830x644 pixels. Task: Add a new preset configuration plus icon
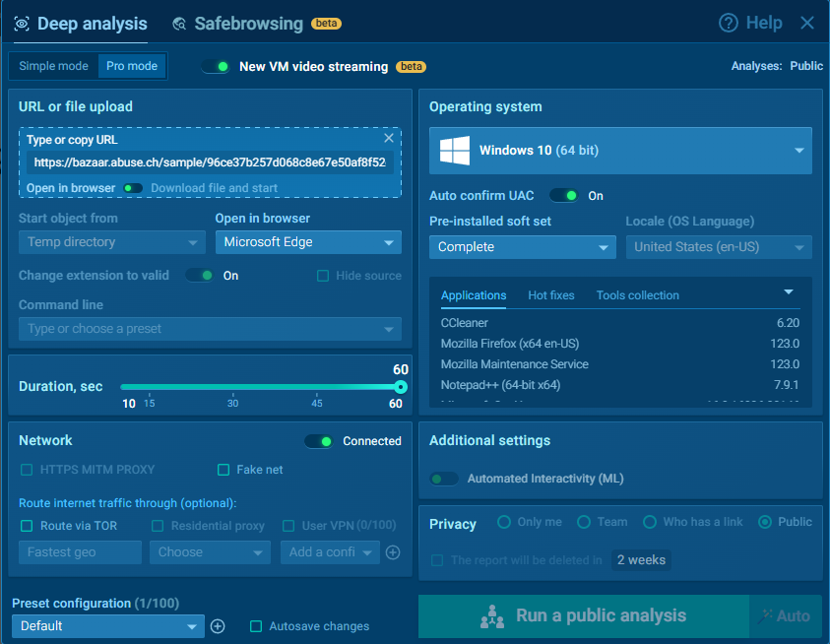pyautogui.click(x=219, y=626)
